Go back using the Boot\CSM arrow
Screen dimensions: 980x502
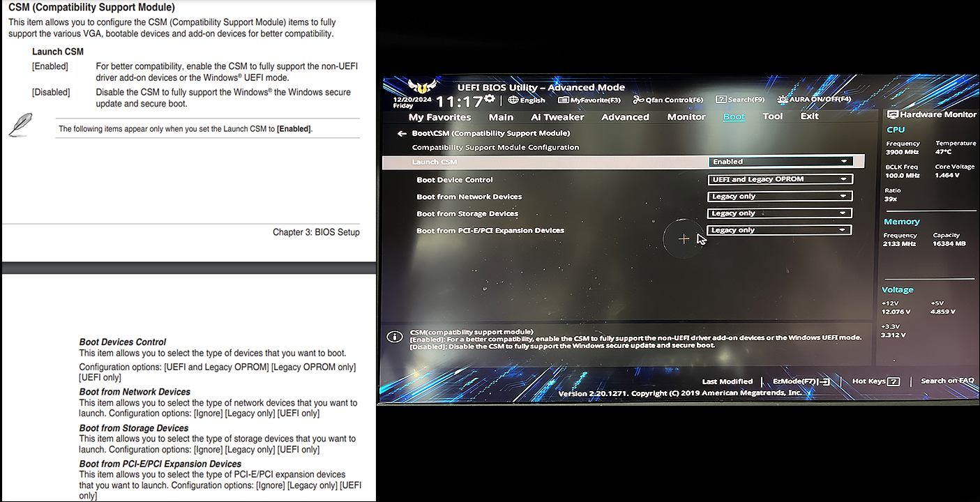[x=401, y=133]
